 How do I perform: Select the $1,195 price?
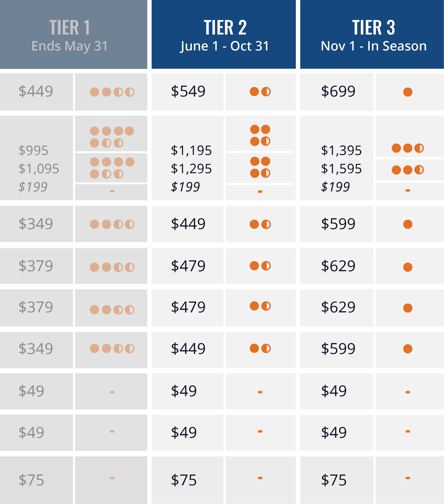coord(191,150)
